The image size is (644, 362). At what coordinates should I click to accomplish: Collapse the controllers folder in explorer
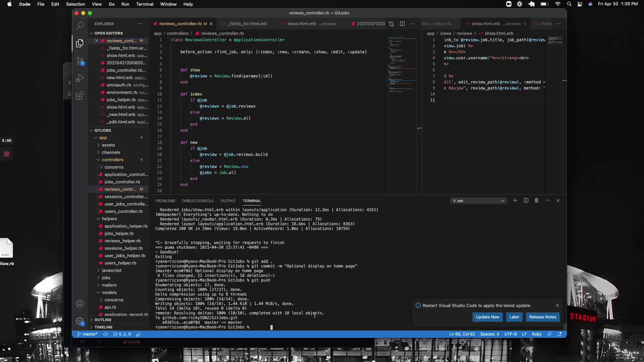112,160
